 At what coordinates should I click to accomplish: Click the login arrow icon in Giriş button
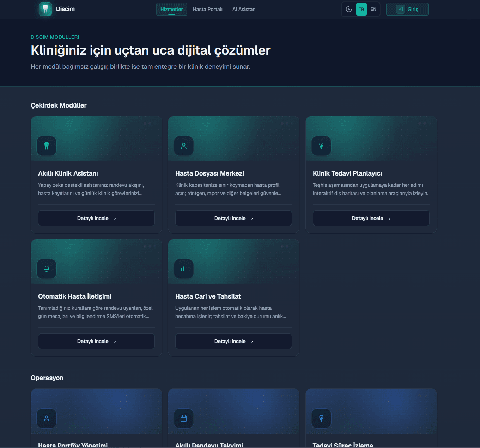point(401,9)
